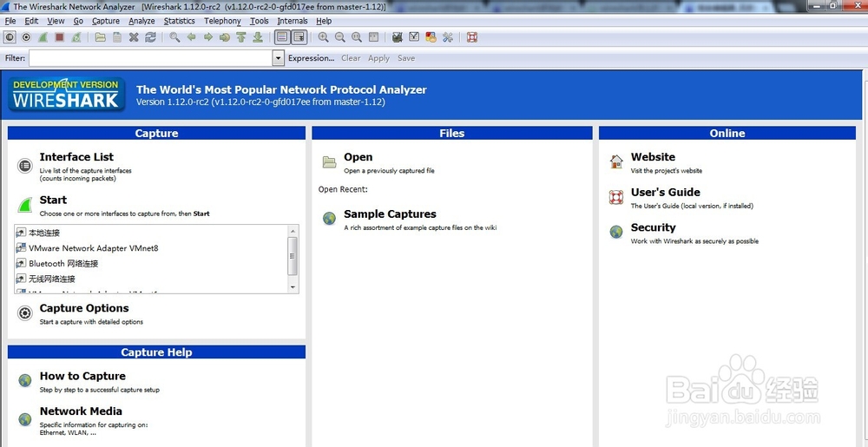This screenshot has width=868, height=447.
Task: Click the Apply filter button
Action: pyautogui.click(x=378, y=58)
